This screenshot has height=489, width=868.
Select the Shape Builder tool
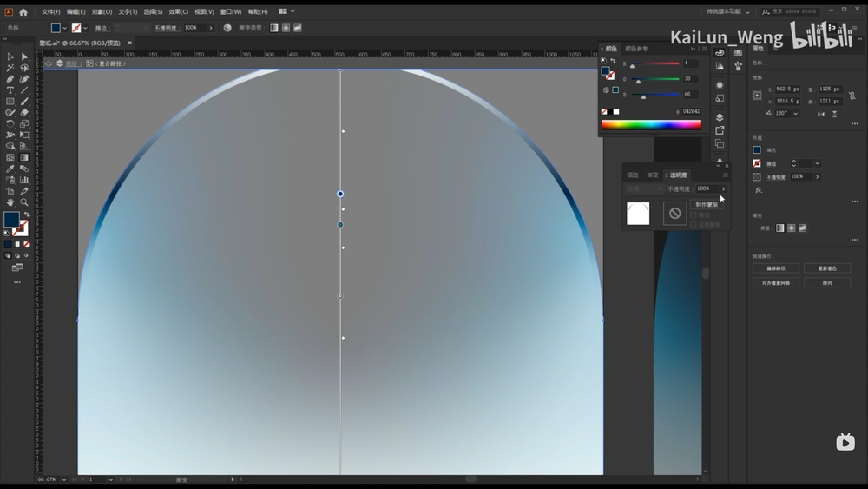pyautogui.click(x=10, y=146)
